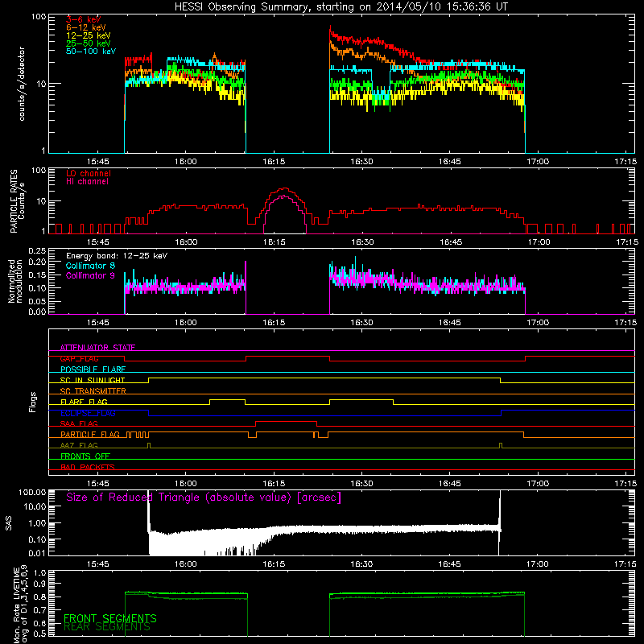
Task: Click the HI channel particle peak at 16:15
Action: pos(284,196)
